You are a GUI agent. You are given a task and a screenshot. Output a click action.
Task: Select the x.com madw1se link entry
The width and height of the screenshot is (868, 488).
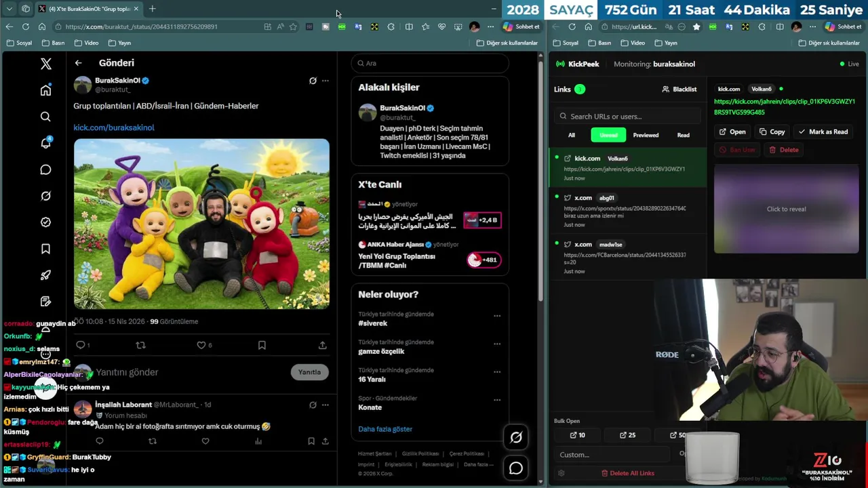[x=628, y=257]
